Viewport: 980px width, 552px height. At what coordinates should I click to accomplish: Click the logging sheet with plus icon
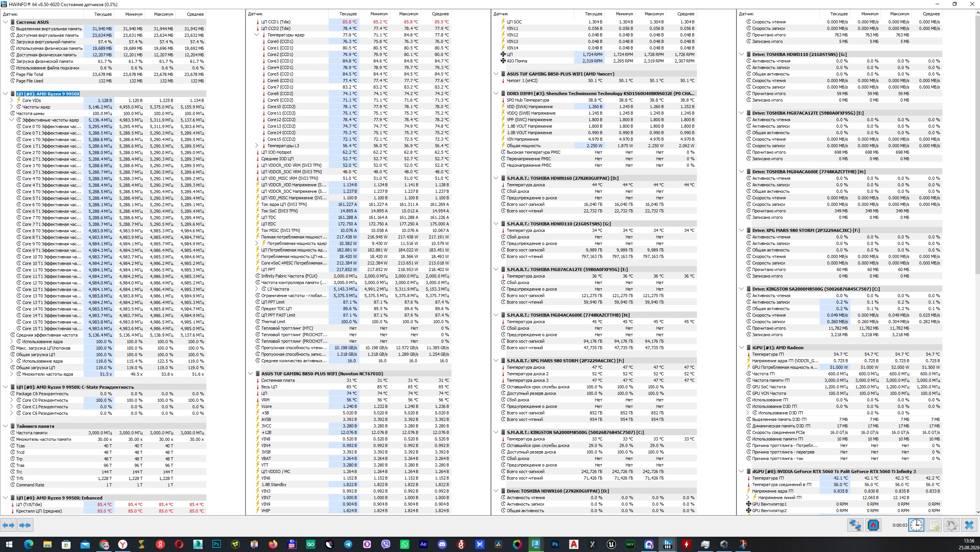pos(934,525)
